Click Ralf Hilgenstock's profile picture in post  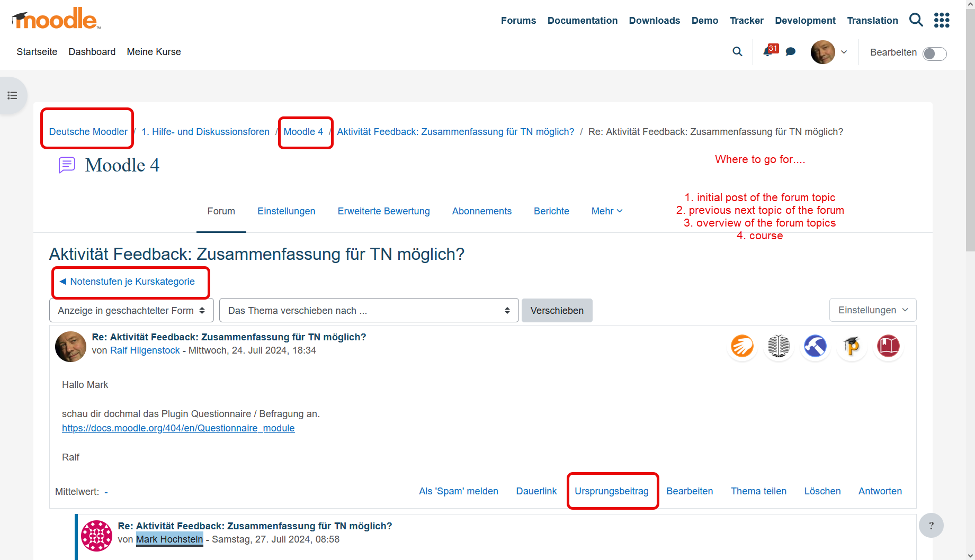tap(70, 347)
